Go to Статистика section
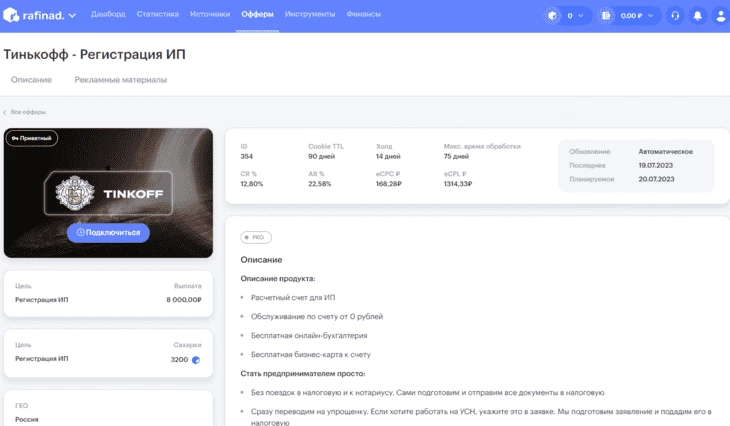The image size is (730, 426). (x=157, y=14)
